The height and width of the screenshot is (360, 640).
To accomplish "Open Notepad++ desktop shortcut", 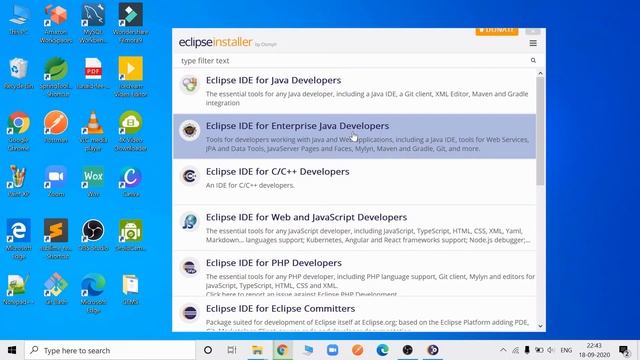I will (19, 289).
